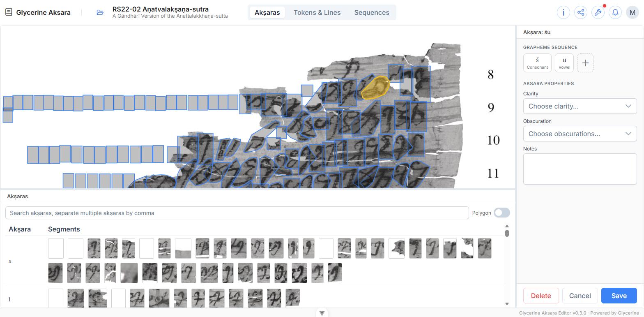The width and height of the screenshot is (644, 317).
Task: Select the ś Consonant grapheme chip
Action: [x=537, y=63]
